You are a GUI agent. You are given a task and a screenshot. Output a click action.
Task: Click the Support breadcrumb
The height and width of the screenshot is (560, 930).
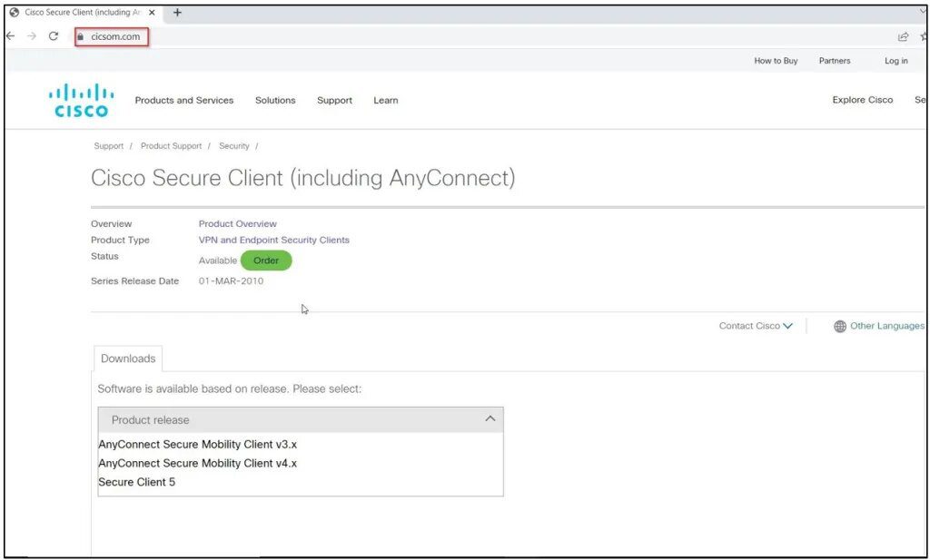click(109, 146)
